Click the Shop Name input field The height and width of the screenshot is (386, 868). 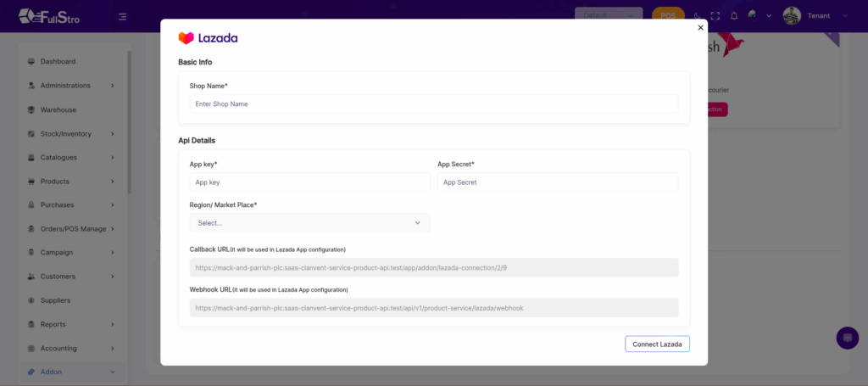click(433, 103)
